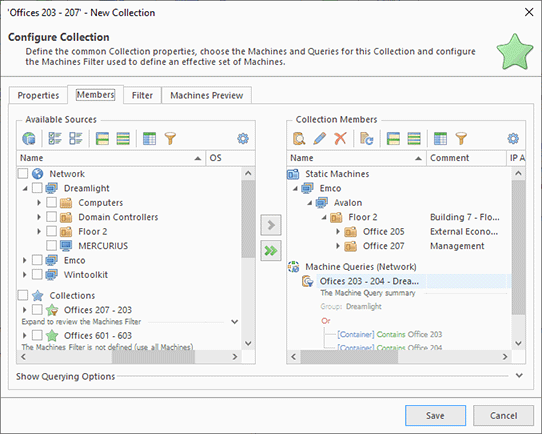This screenshot has height=434, width=542.
Task: Click the Check All icon in Available Sources toolbar
Action: [x=55, y=139]
